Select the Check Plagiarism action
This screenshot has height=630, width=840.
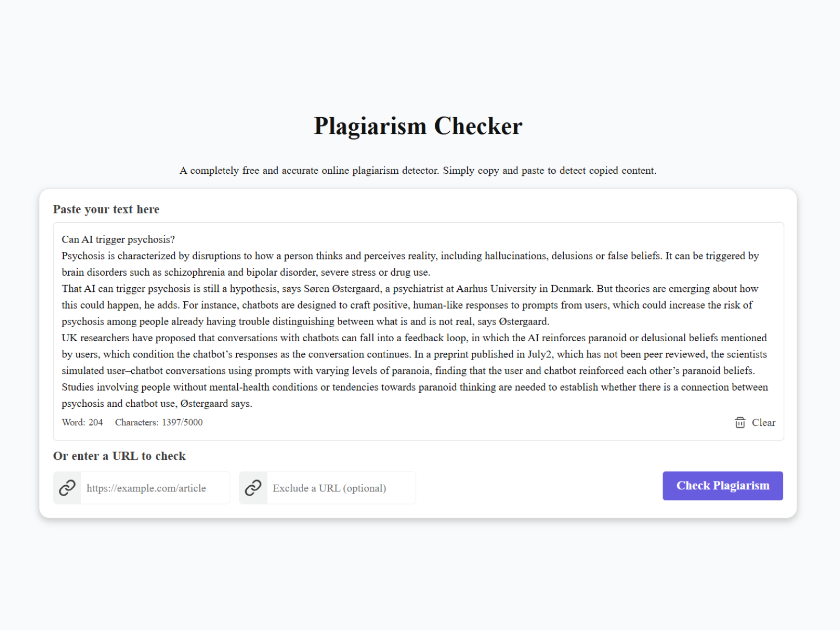(722, 486)
